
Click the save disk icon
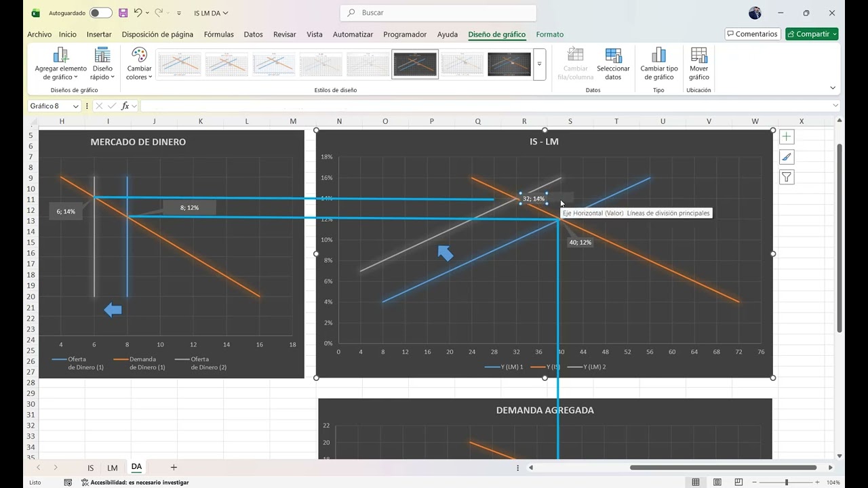(x=123, y=13)
